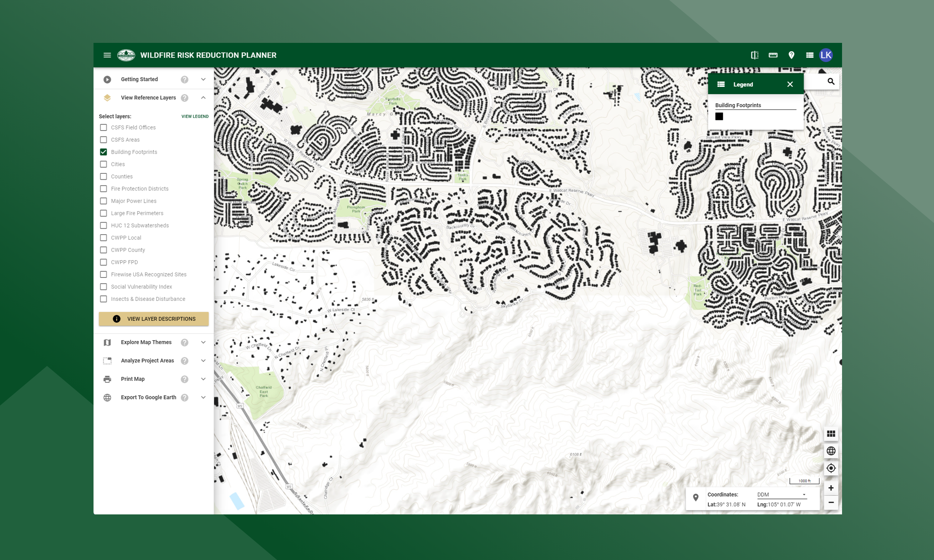The width and height of the screenshot is (934, 560).
Task: Enable the CWPP FPD layer
Action: (103, 262)
